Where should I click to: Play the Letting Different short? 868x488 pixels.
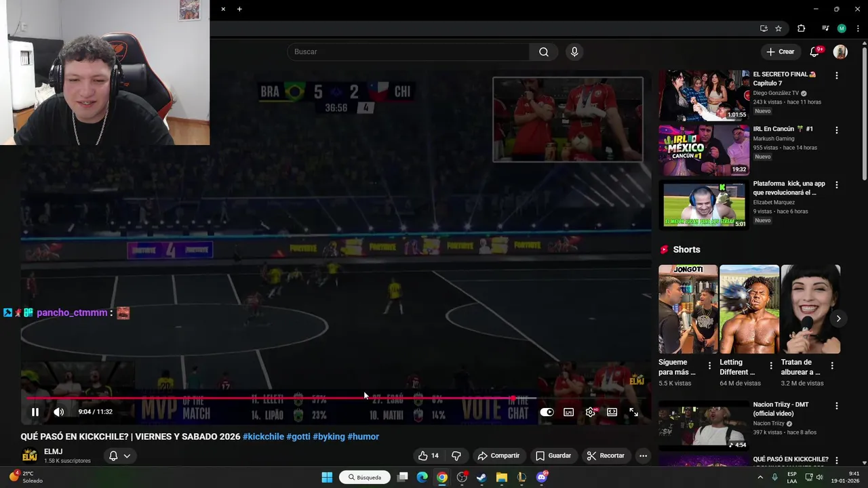coord(749,309)
